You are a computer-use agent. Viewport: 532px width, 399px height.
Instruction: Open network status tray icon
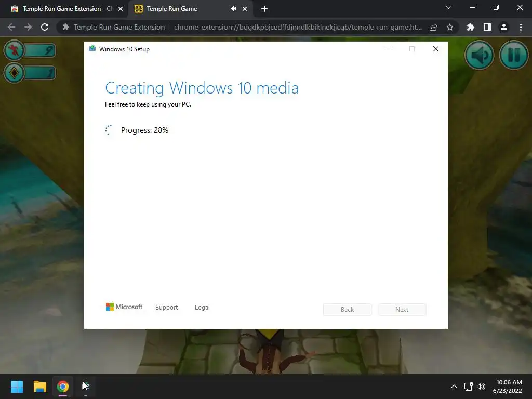[469, 387]
